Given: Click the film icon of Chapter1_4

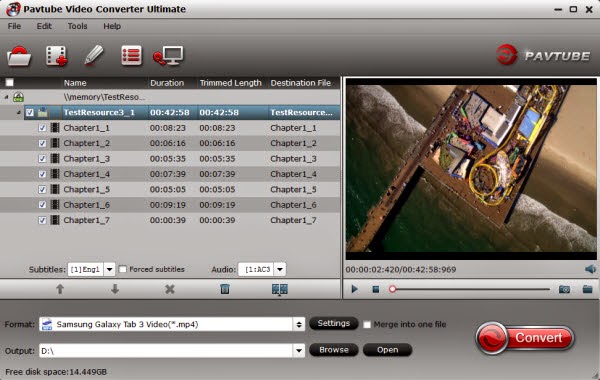Looking at the screenshot, I should (55, 174).
